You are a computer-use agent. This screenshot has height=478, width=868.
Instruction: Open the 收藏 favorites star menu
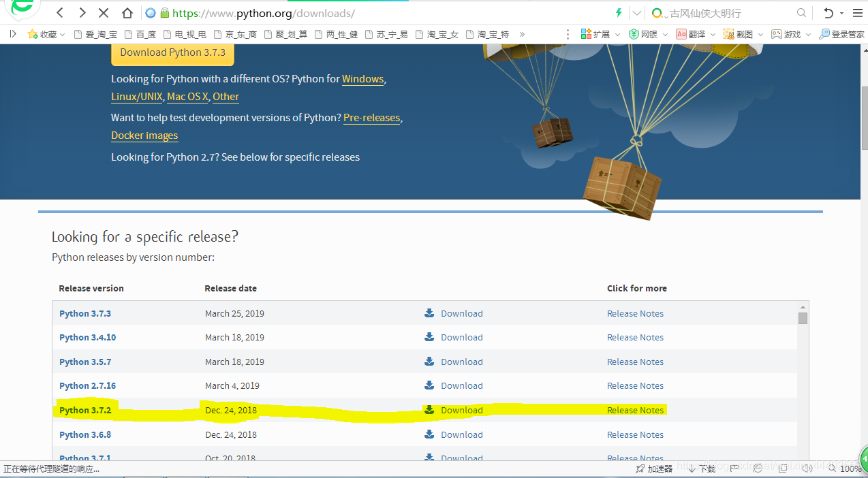tap(46, 34)
